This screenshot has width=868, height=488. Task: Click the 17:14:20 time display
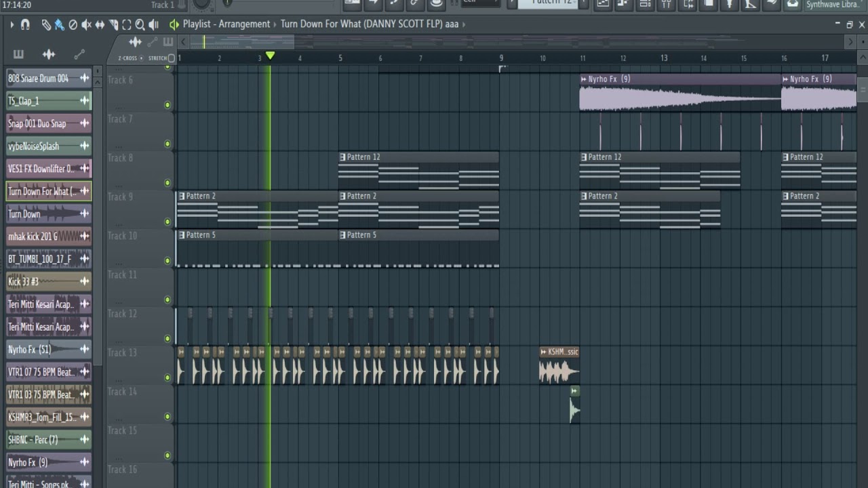click(x=16, y=5)
